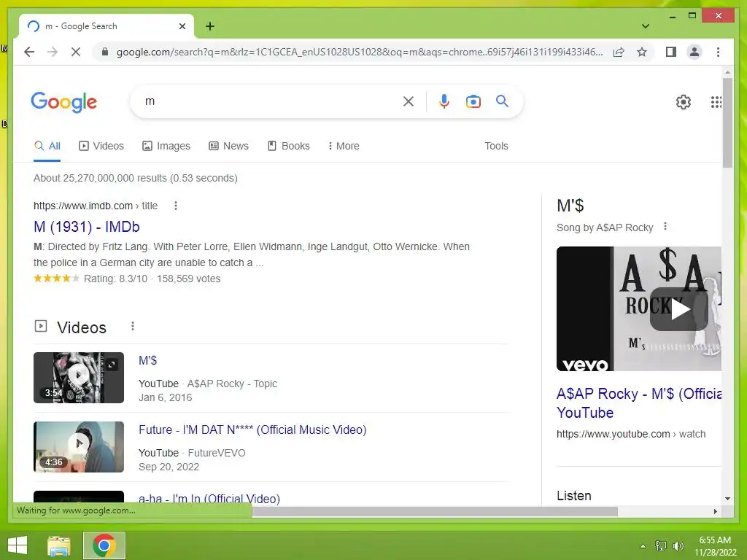Open File Explorer from taskbar
This screenshot has width=747, height=560.
point(59,545)
